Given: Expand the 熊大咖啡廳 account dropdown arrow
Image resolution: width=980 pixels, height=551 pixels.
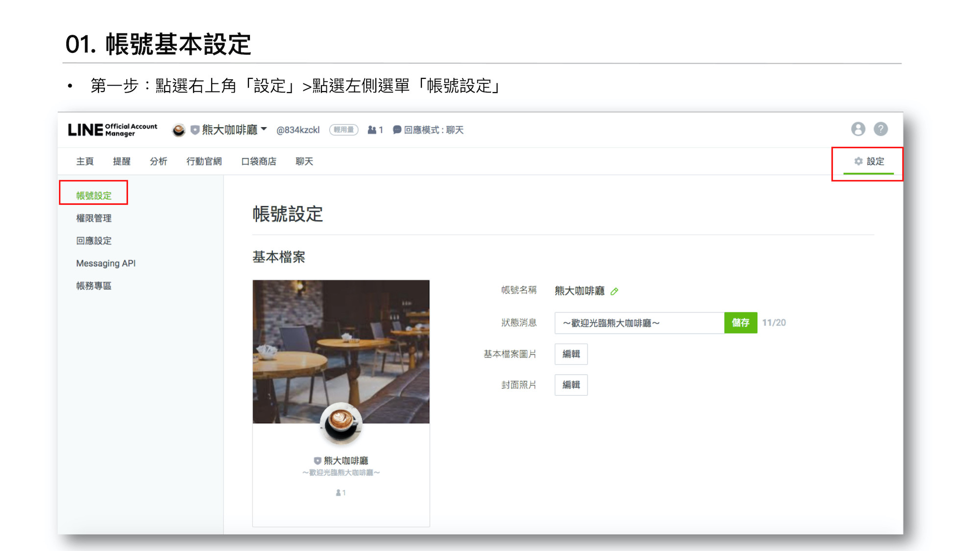Looking at the screenshot, I should tap(264, 129).
